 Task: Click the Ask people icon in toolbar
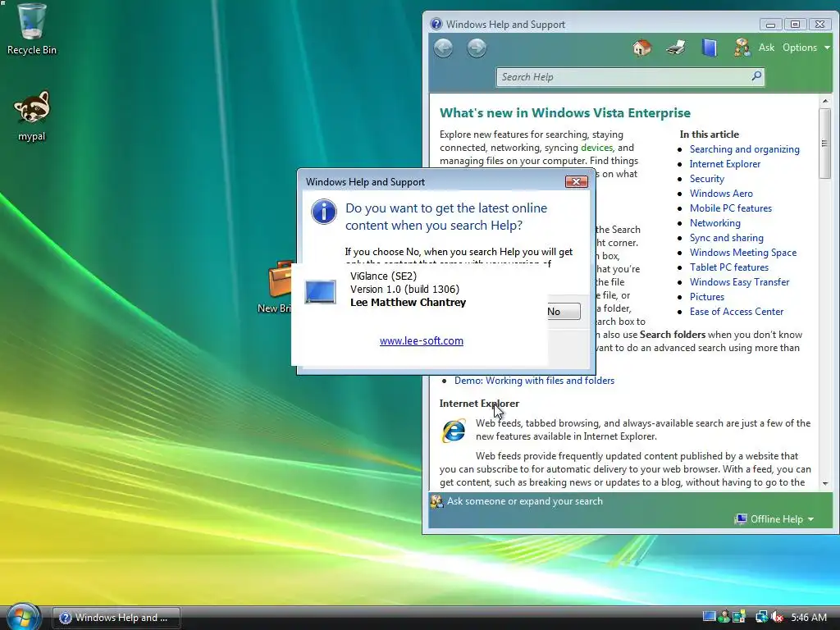(x=742, y=48)
